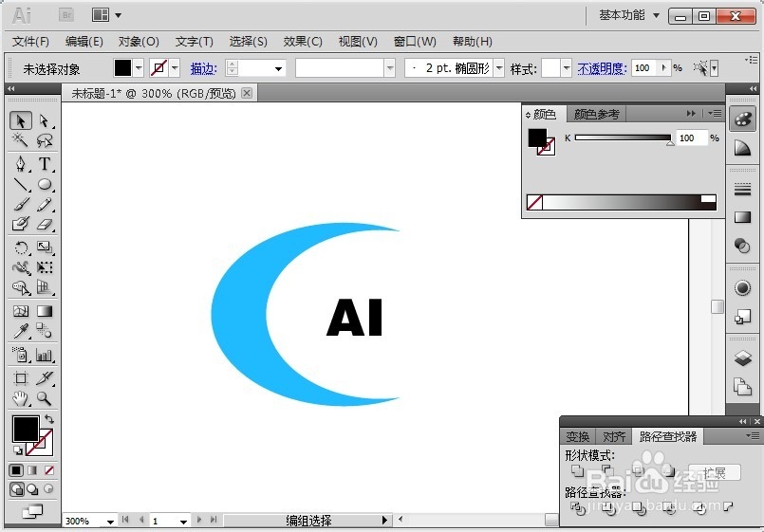The height and width of the screenshot is (532, 764).
Task: Open the artboard number dropdown
Action: click(183, 522)
